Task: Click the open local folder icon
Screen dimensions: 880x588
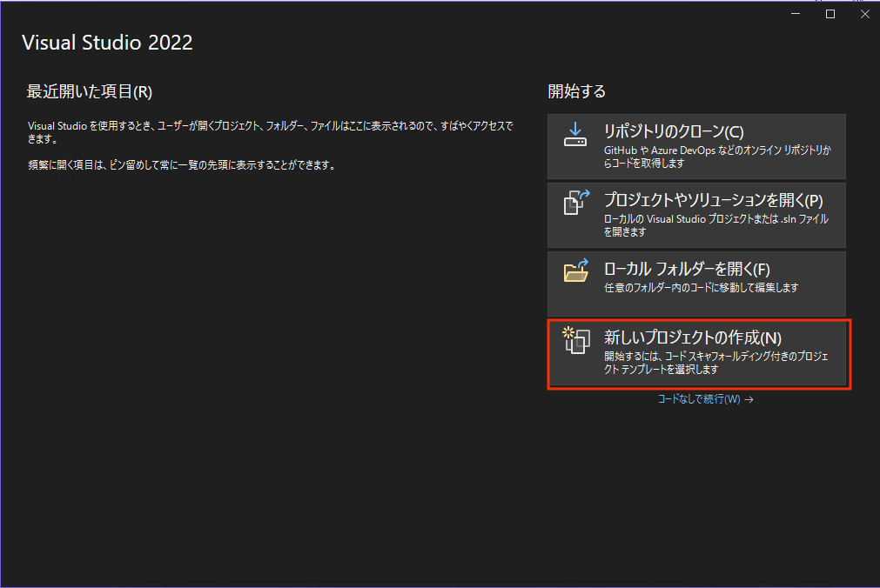Action: [575, 271]
